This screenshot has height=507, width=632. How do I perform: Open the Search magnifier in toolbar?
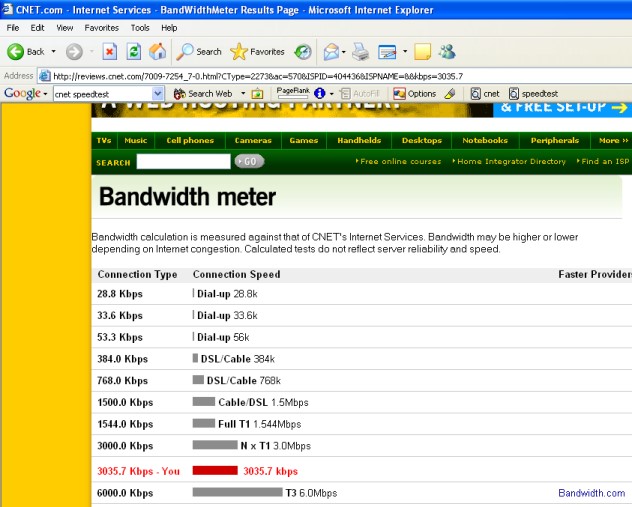pyautogui.click(x=199, y=52)
